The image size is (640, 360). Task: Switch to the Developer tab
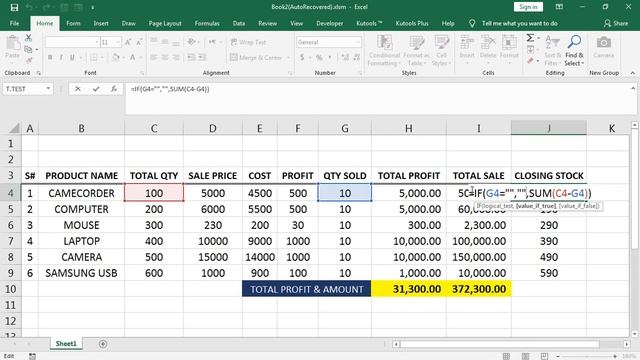point(329,24)
